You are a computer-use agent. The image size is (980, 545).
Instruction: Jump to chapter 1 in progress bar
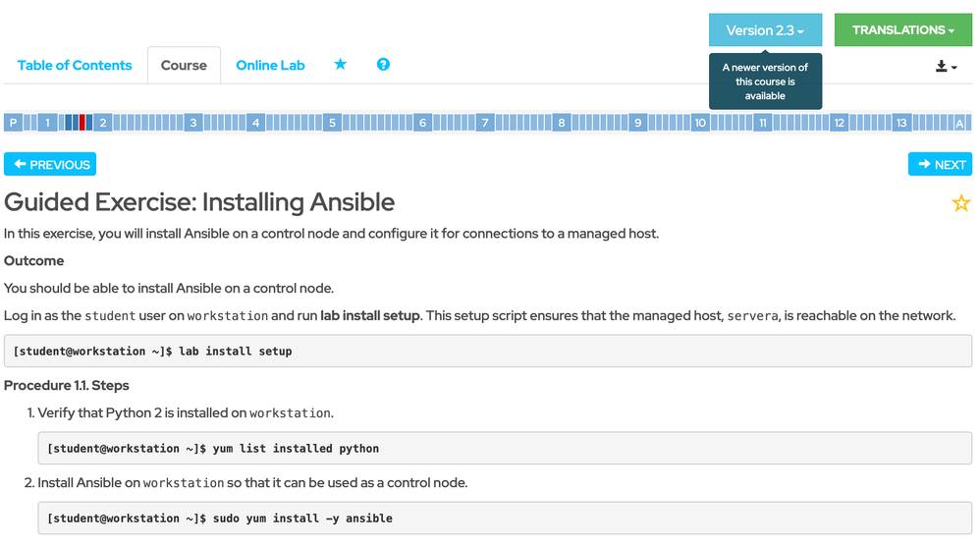(x=46, y=123)
